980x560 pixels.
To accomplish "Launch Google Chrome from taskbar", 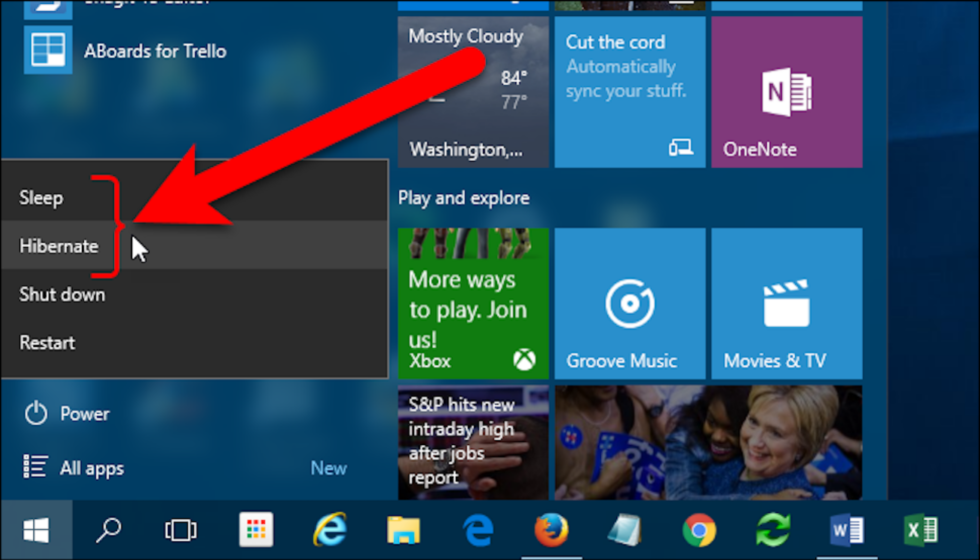I will point(699,530).
